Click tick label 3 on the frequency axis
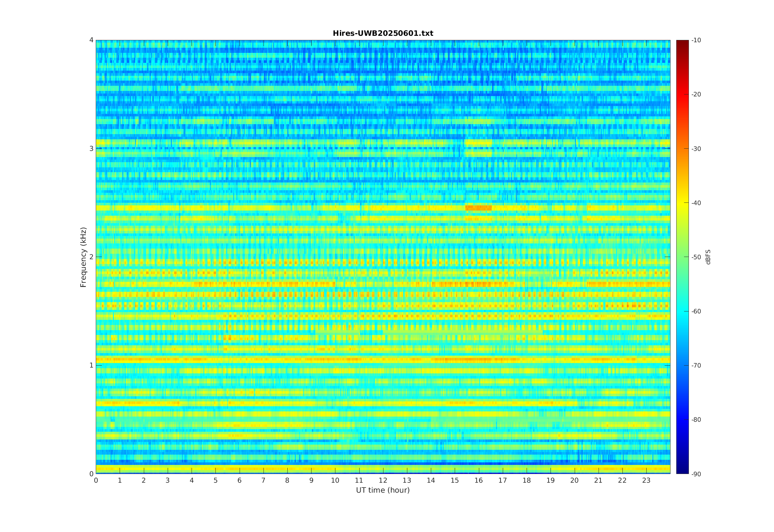 pyautogui.click(x=91, y=148)
